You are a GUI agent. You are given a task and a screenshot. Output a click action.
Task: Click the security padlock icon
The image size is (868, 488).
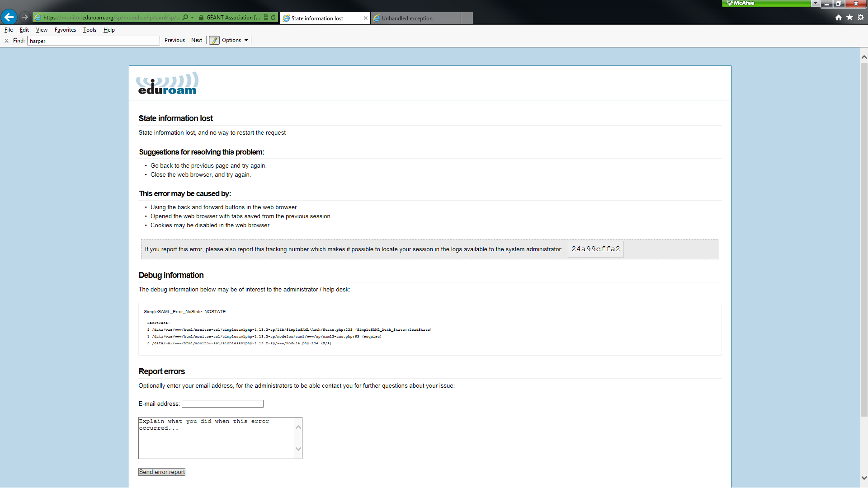(201, 18)
